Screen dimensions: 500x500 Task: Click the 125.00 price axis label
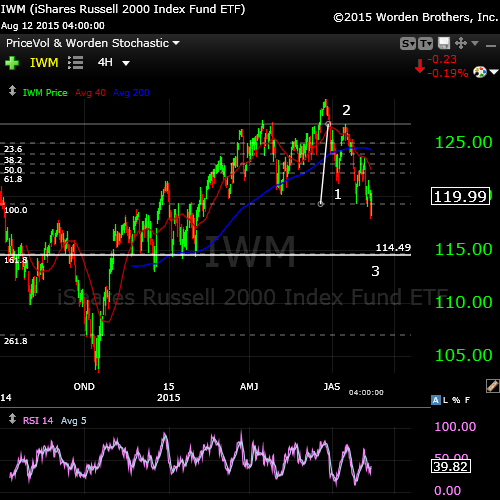click(x=464, y=142)
